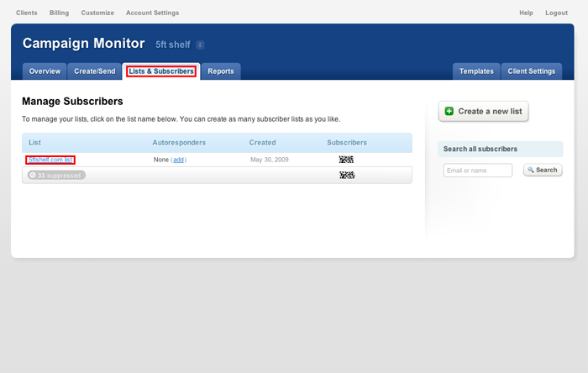The width and height of the screenshot is (588, 373).
Task: Focus the Email or name search field
Action: (x=478, y=171)
